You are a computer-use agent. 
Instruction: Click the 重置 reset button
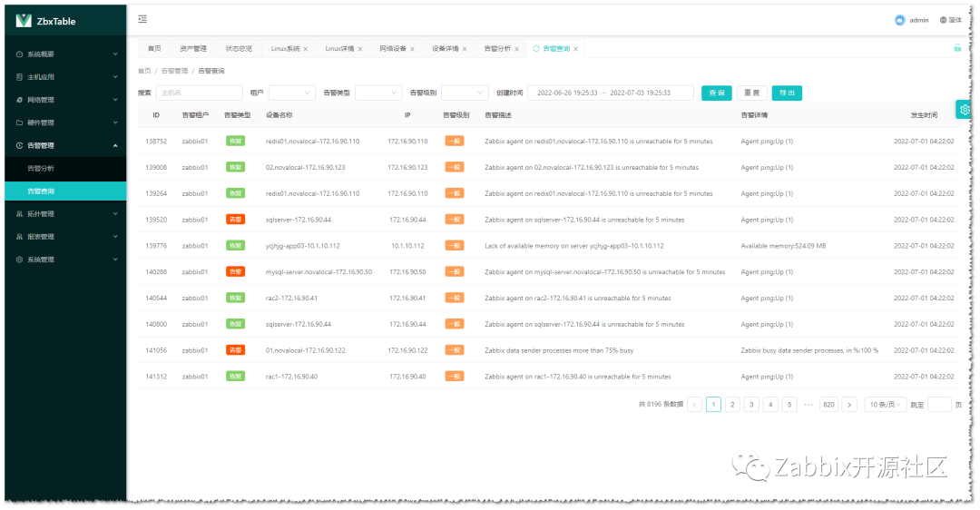[x=752, y=93]
